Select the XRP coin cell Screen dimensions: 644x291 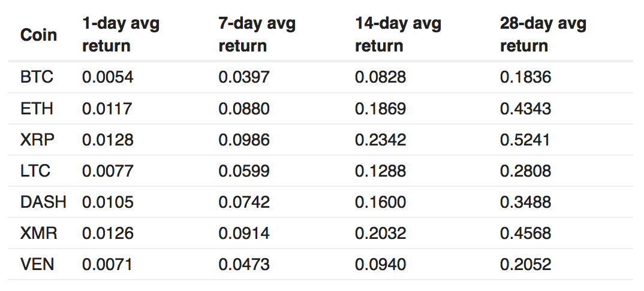pos(37,140)
